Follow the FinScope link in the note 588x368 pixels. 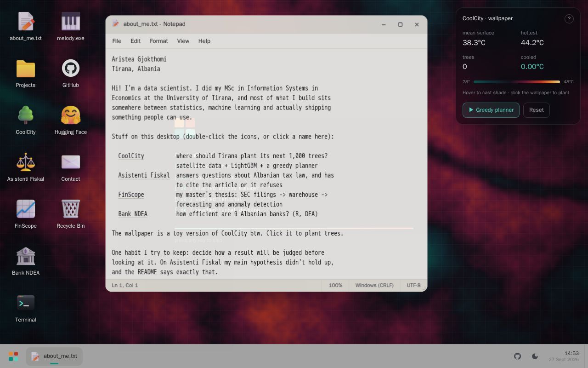coord(131,195)
